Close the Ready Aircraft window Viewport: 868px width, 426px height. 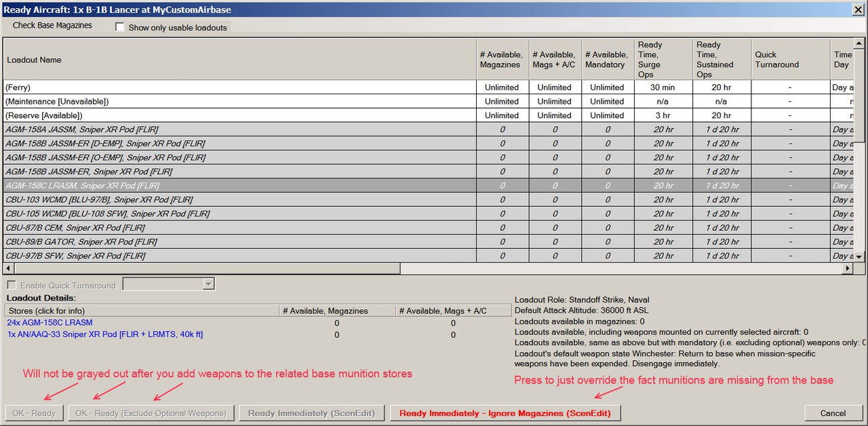point(857,9)
